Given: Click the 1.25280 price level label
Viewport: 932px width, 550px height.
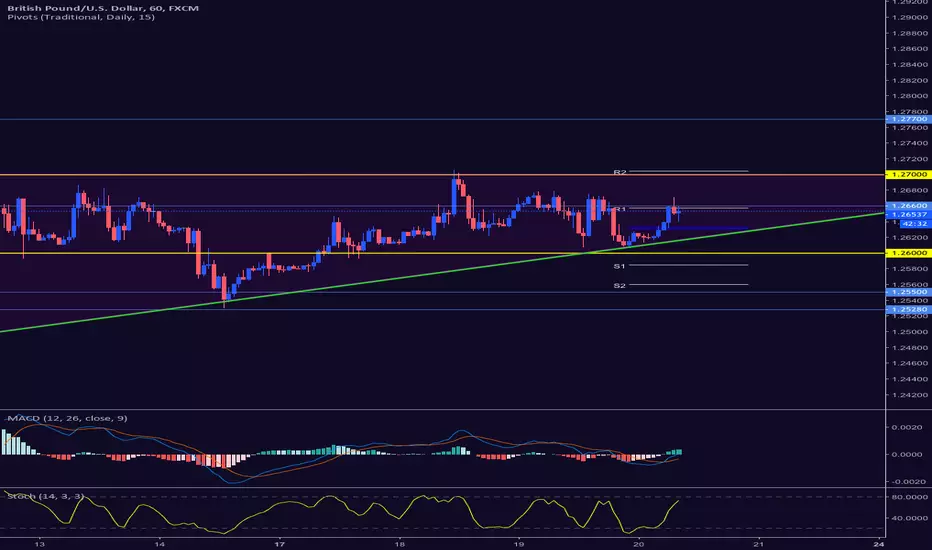Looking at the screenshot, I should tap(909, 309).
